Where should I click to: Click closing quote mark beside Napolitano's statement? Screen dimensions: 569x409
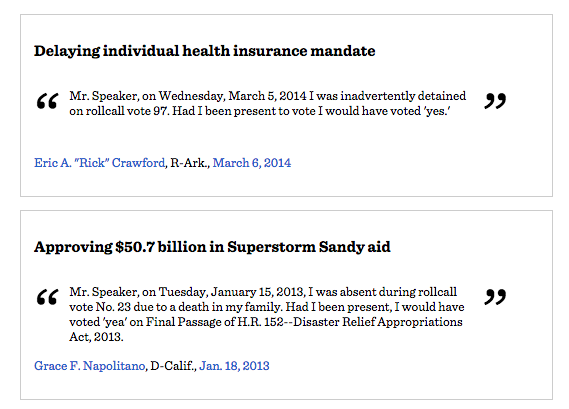click(495, 297)
